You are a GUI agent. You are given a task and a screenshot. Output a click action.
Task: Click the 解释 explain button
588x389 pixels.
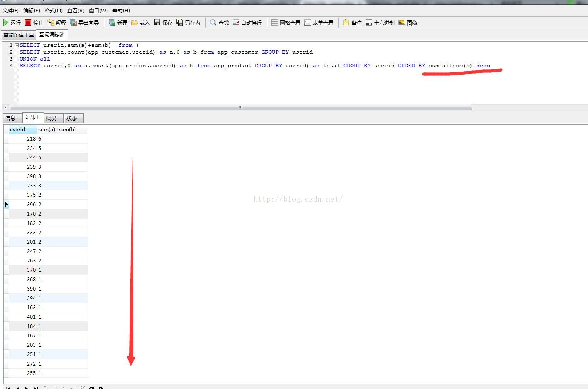57,23
